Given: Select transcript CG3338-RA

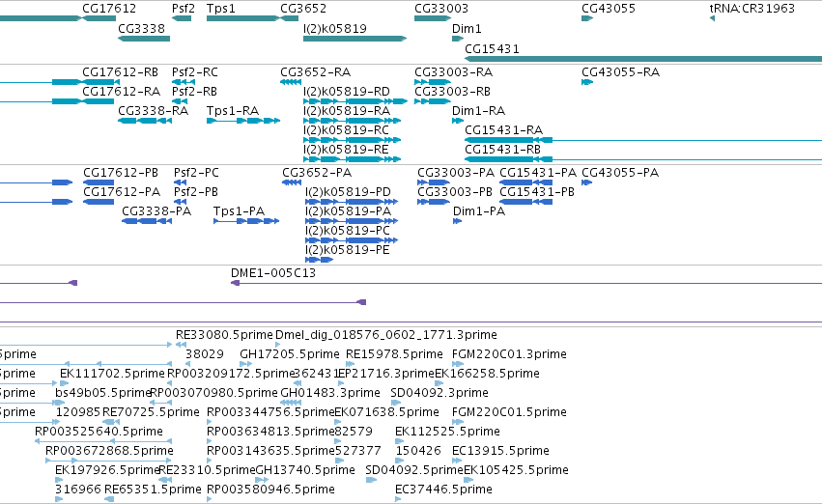Looking at the screenshot, I should coord(153,110).
